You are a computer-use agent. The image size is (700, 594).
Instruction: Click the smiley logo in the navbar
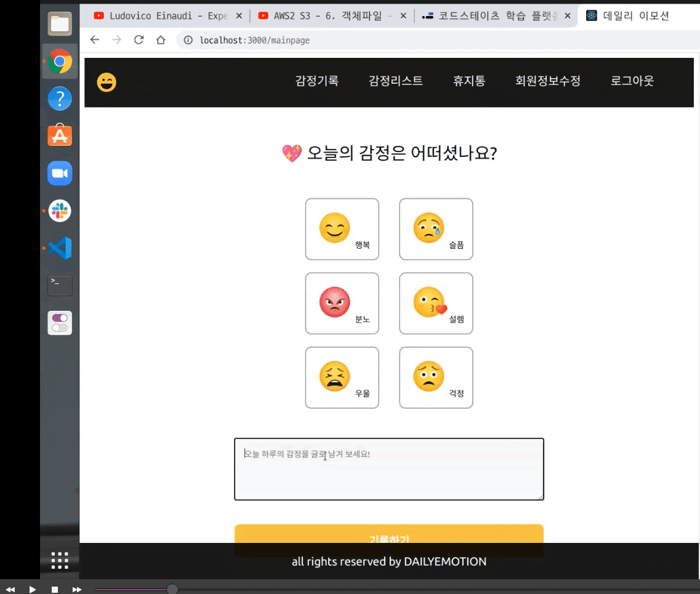click(107, 82)
